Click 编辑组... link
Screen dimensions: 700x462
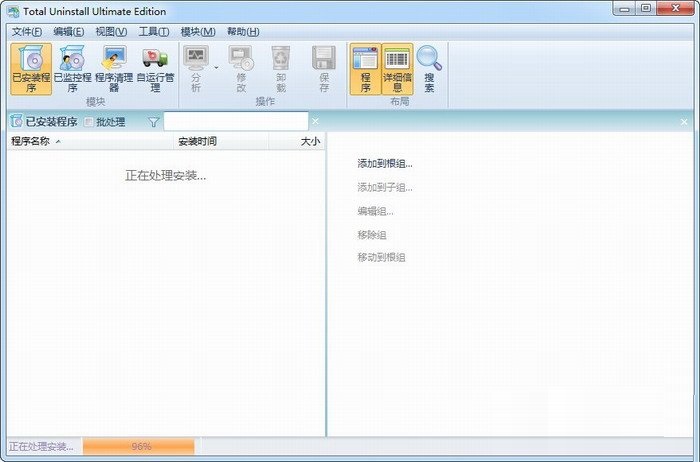(x=375, y=211)
